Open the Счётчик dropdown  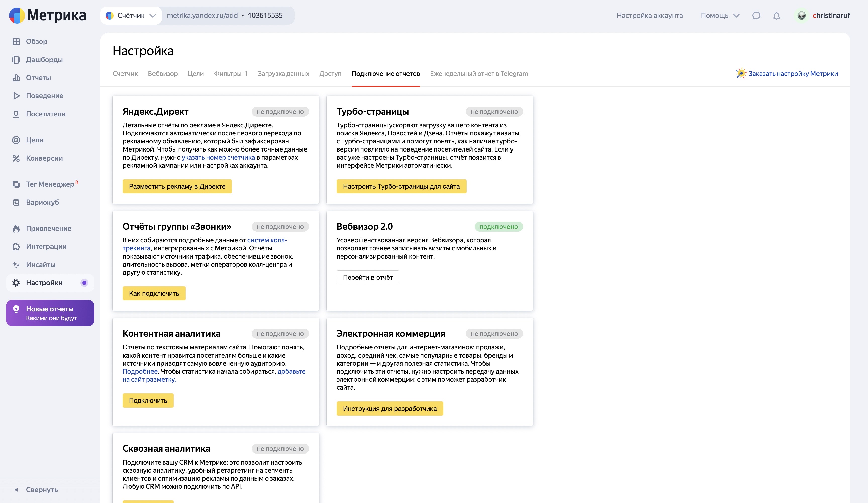point(131,16)
